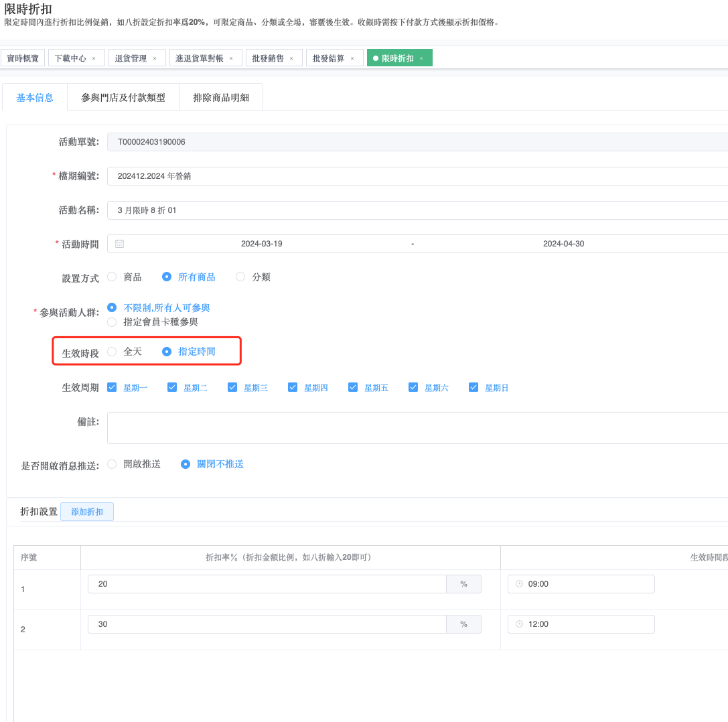
Task: Click the 添加折扣 button
Action: tap(87, 512)
